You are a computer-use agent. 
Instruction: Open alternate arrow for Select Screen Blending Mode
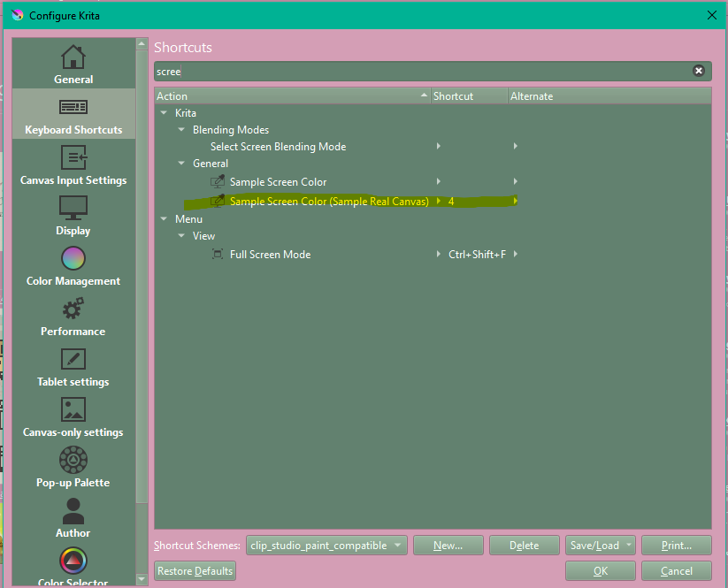click(516, 146)
